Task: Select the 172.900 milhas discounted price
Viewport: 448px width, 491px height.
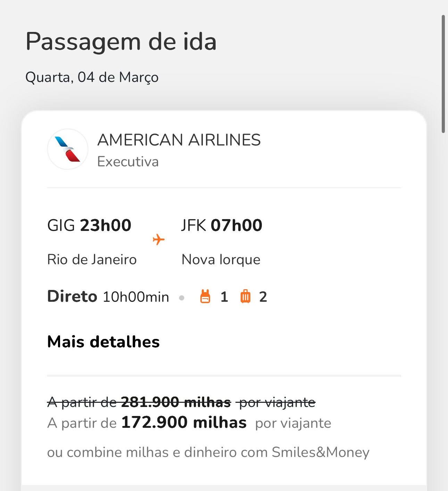Action: (184, 423)
